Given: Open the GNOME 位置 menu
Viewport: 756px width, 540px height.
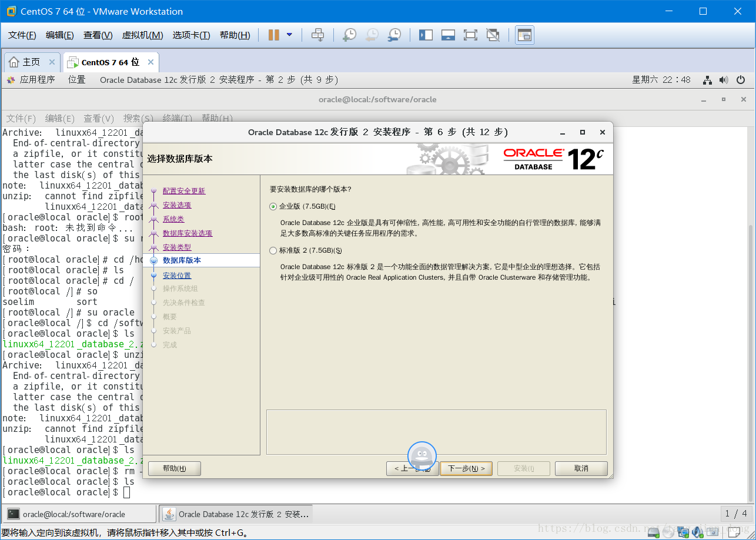Looking at the screenshot, I should (x=76, y=80).
